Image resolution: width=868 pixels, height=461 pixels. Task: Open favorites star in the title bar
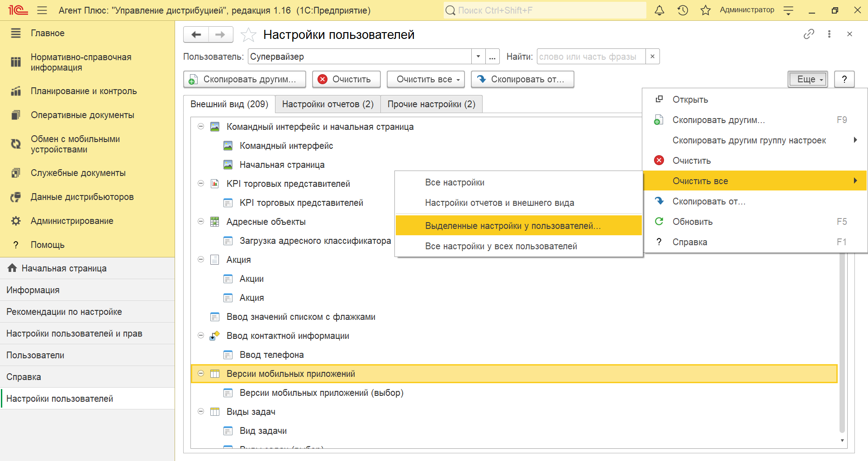pos(706,10)
